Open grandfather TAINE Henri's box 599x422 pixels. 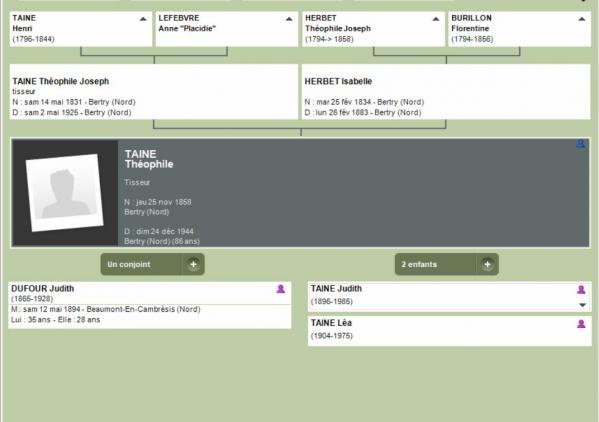click(x=81, y=29)
